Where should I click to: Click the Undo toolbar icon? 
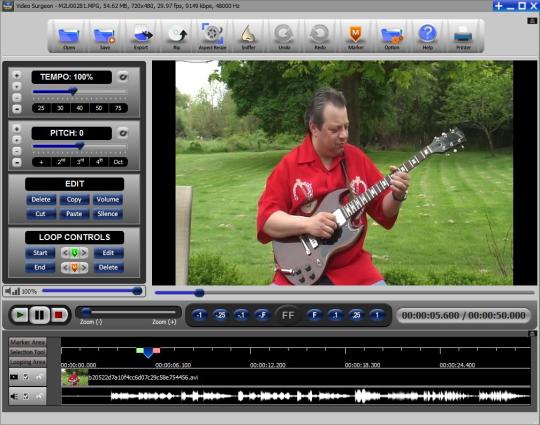tap(284, 36)
